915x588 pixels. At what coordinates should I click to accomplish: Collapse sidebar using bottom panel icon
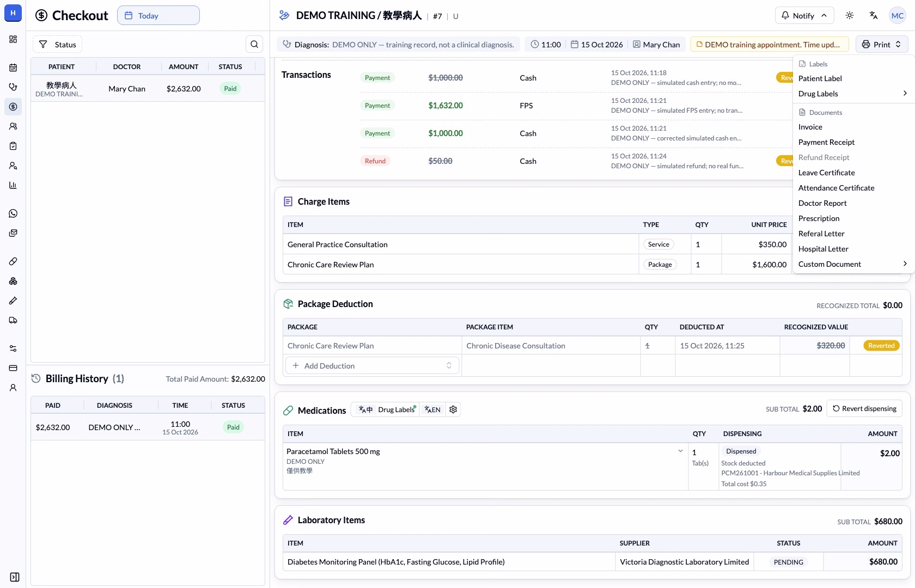click(15, 577)
